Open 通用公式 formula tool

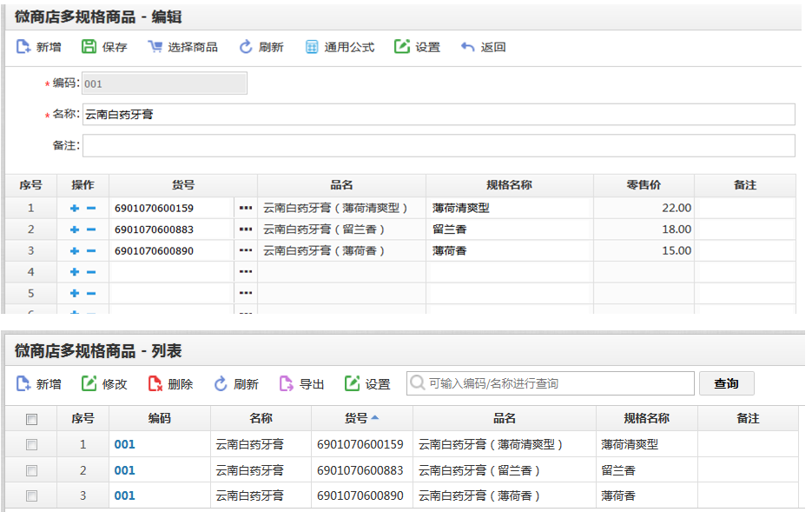pos(340,47)
